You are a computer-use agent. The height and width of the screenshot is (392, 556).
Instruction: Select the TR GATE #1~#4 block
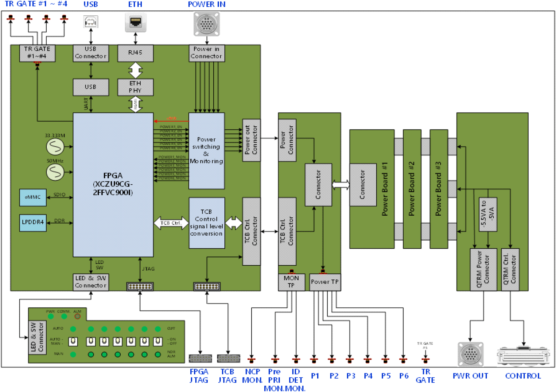37,53
